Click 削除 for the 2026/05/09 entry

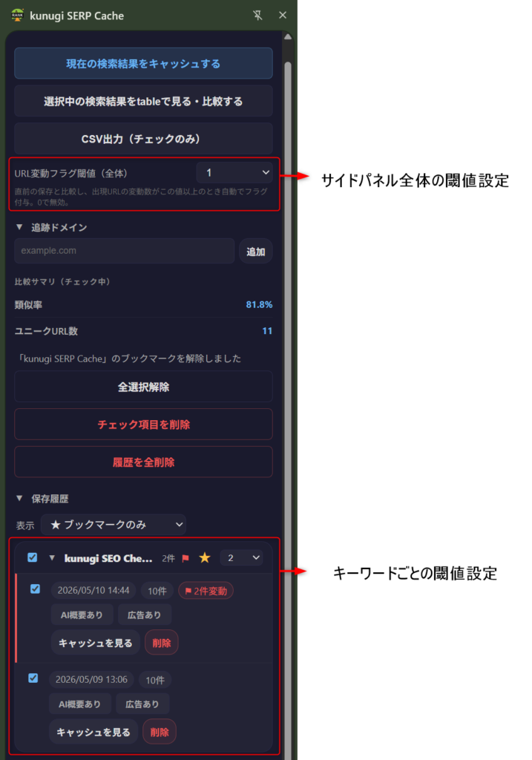pos(160,732)
